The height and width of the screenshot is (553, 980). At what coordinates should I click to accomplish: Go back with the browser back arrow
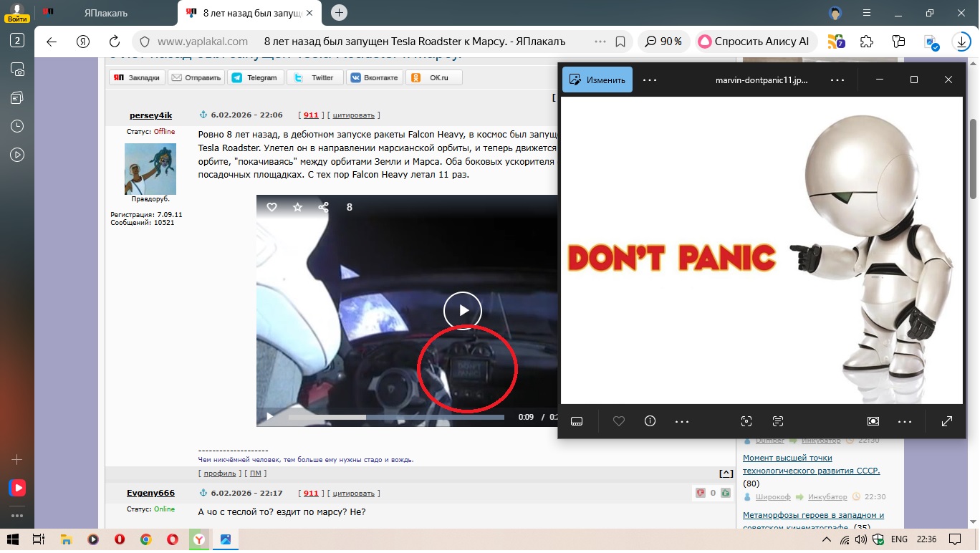(x=51, y=42)
